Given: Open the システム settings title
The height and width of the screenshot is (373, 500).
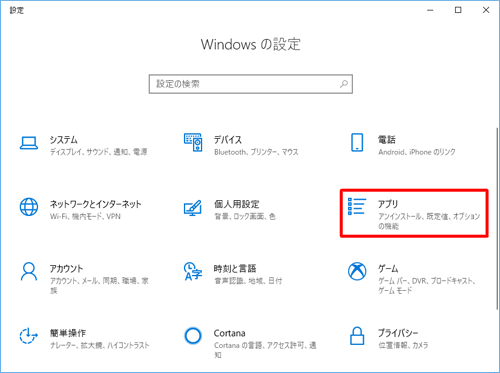Looking at the screenshot, I should [x=64, y=139].
